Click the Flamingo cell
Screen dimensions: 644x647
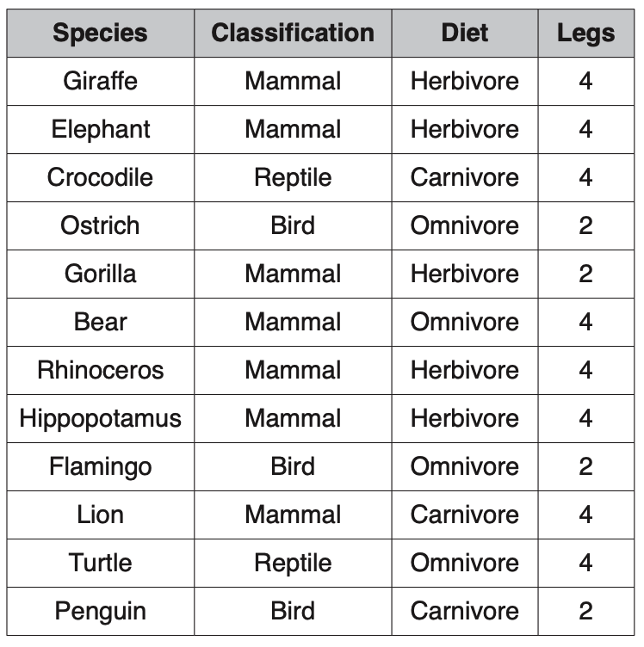101,466
